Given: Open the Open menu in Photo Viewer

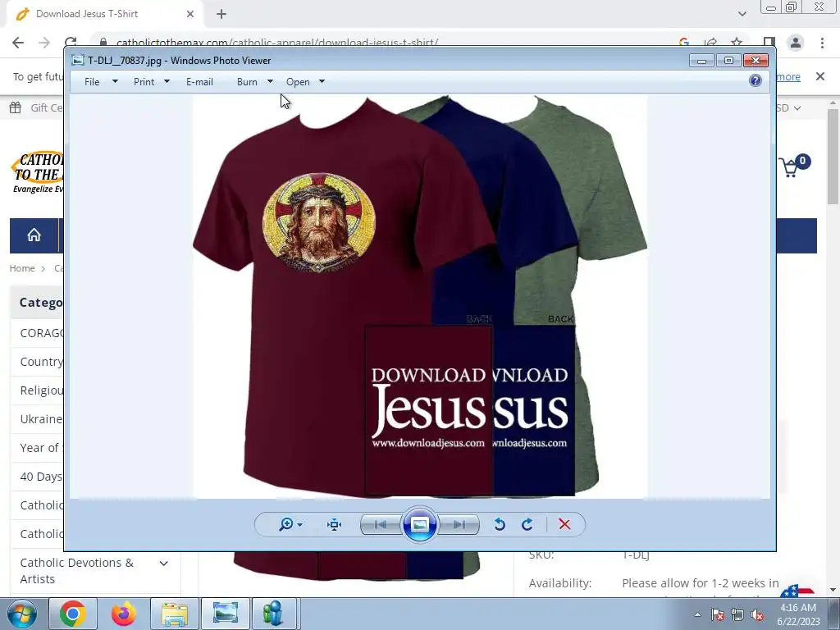Looking at the screenshot, I should (298, 81).
